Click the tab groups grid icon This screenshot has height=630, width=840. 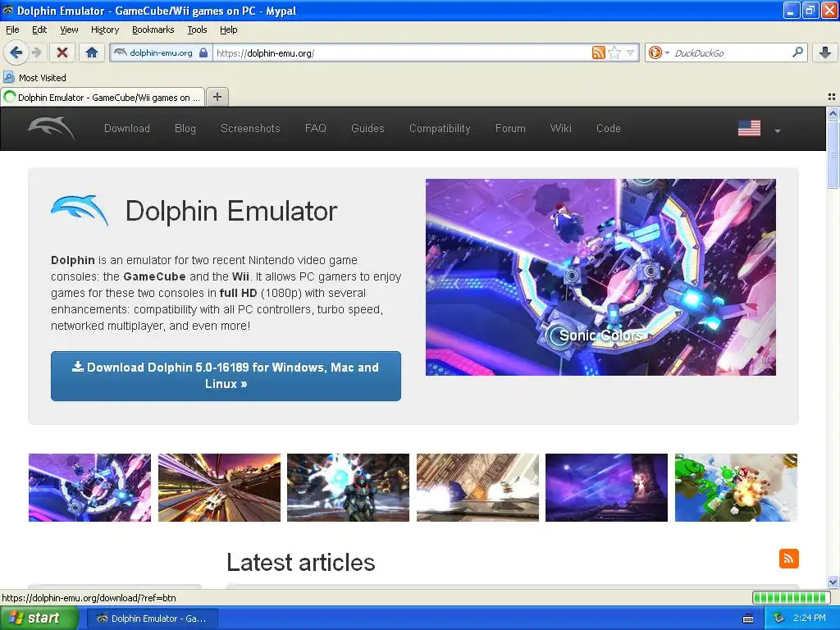pyautogui.click(x=832, y=97)
